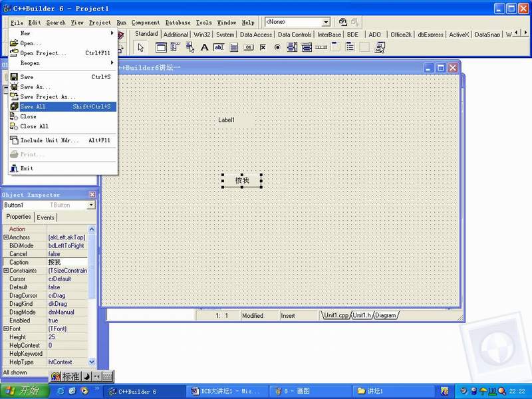
Task: Choose Close All in File menu
Action: point(63,126)
